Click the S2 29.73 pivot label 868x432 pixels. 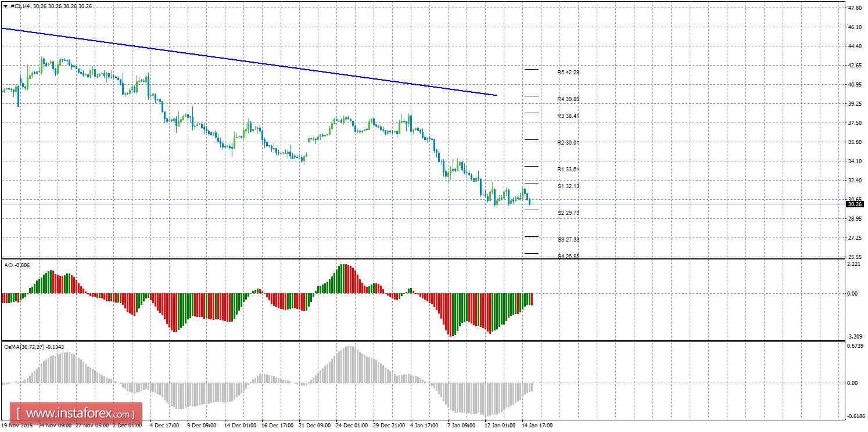coord(568,213)
